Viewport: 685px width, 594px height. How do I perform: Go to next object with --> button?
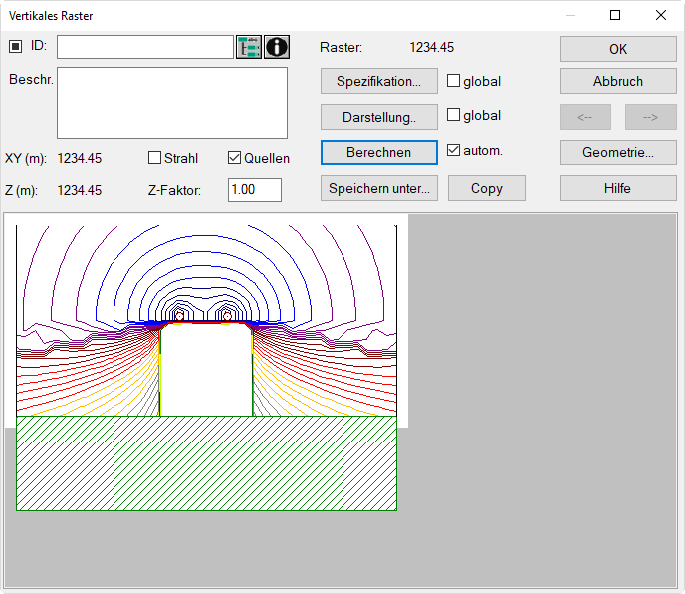[651, 117]
